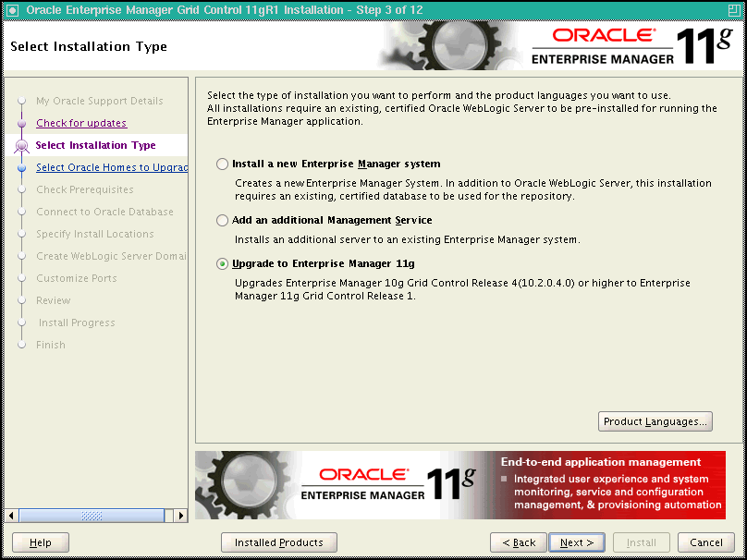Click the right arrow of the steps scrollbar
The image size is (747, 560).
(x=180, y=516)
